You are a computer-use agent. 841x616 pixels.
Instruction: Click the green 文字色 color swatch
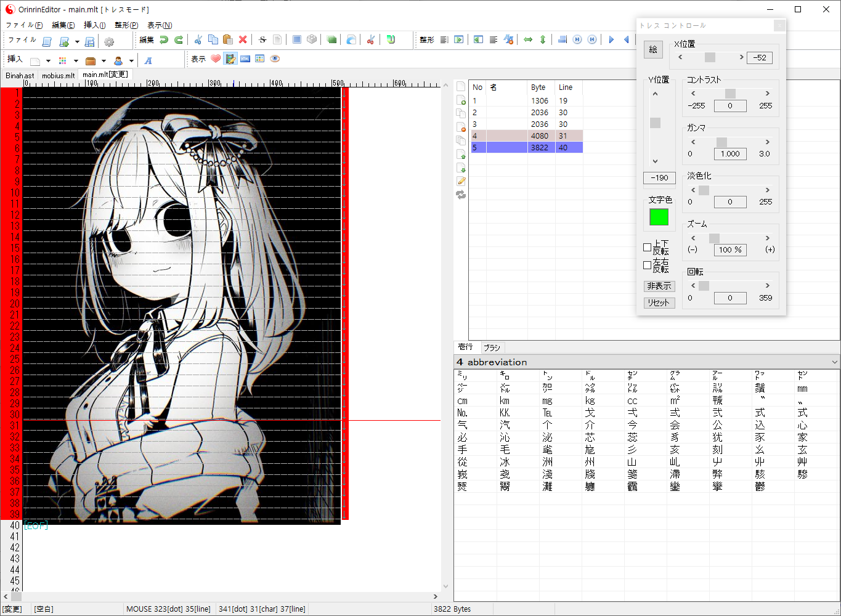[x=659, y=217]
